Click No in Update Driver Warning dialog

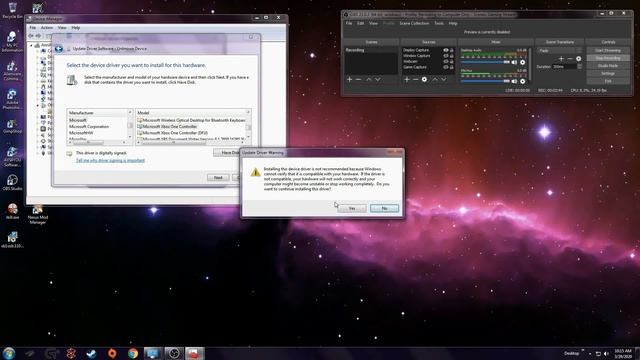click(x=384, y=208)
